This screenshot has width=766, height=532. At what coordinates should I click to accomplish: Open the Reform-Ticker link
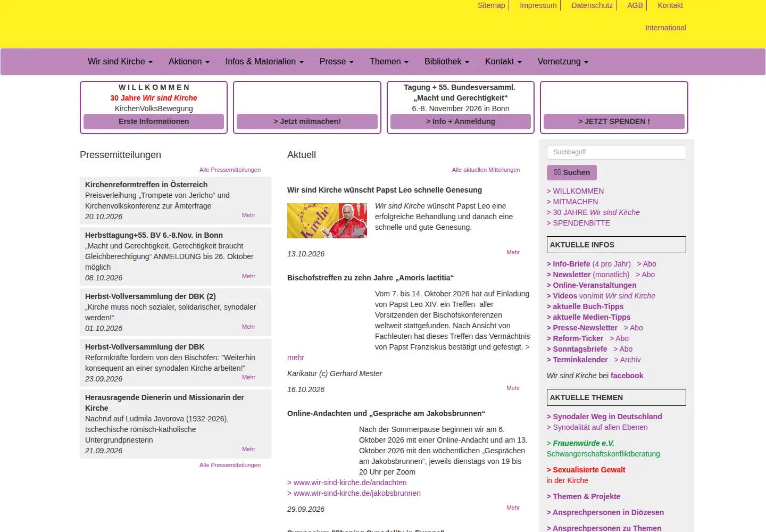(x=575, y=338)
